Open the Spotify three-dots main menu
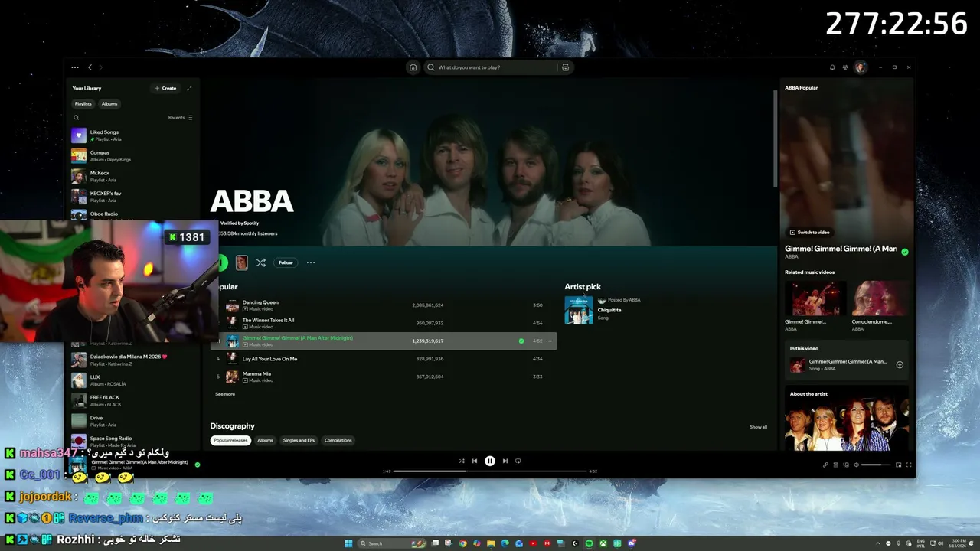 tap(75, 67)
